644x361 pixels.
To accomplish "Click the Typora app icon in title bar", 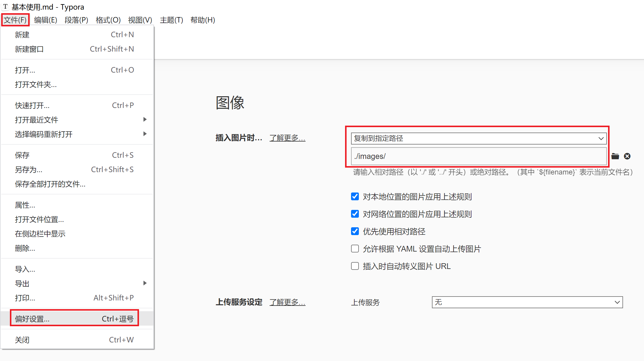I will 5,7.
